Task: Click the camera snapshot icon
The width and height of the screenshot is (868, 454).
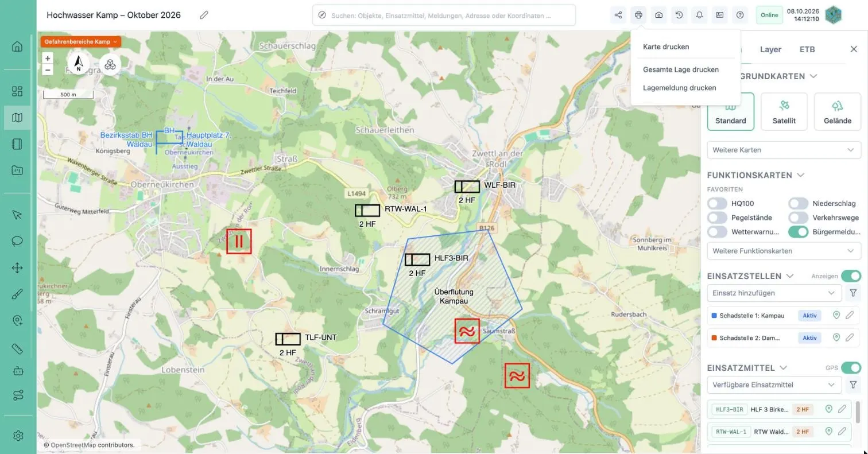Action: point(658,15)
